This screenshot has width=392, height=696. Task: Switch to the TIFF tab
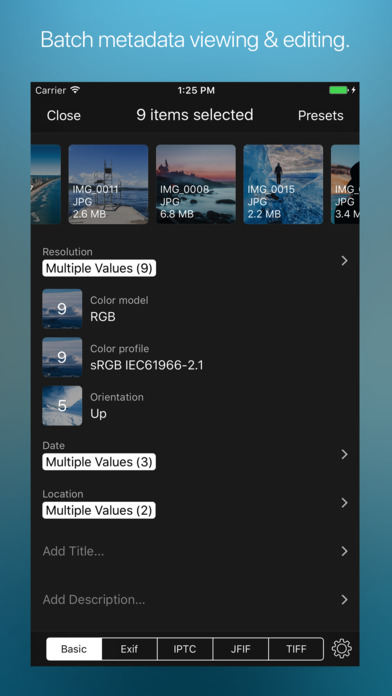click(x=296, y=649)
